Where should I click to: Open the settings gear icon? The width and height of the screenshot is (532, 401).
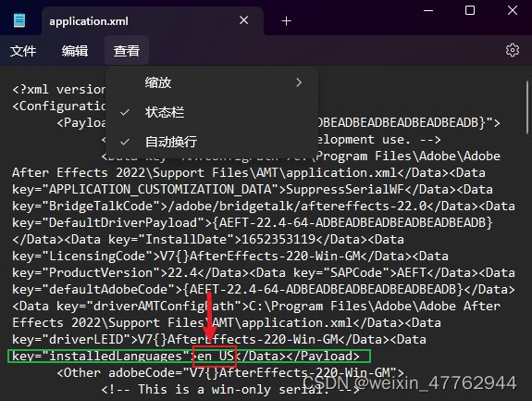pos(512,50)
